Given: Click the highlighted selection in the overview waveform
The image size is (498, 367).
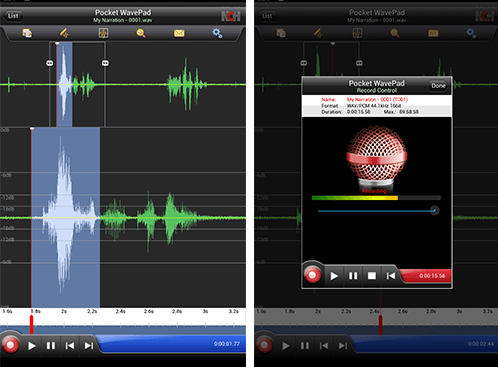Looking at the screenshot, I should (64, 84).
